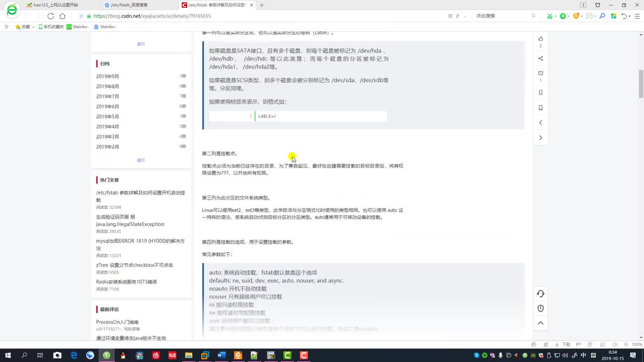Image resolution: width=644 pixels, height=362 pixels.
Task: Expand the bookmarks bar side arrow
Action: click(7, 27)
